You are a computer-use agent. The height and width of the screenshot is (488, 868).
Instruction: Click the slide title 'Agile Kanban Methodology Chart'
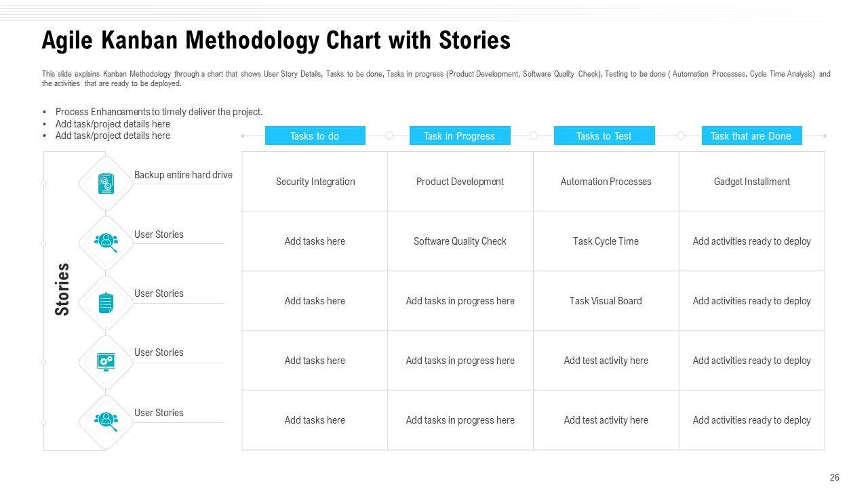point(275,41)
